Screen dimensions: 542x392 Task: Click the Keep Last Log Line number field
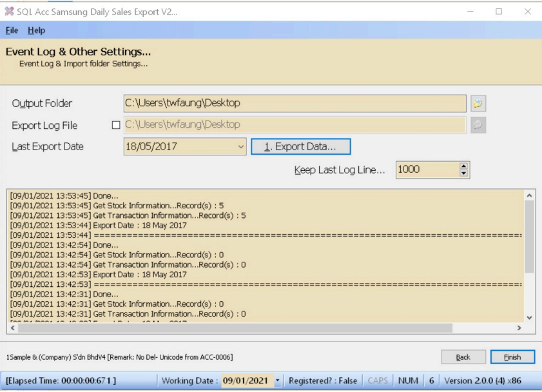click(426, 170)
